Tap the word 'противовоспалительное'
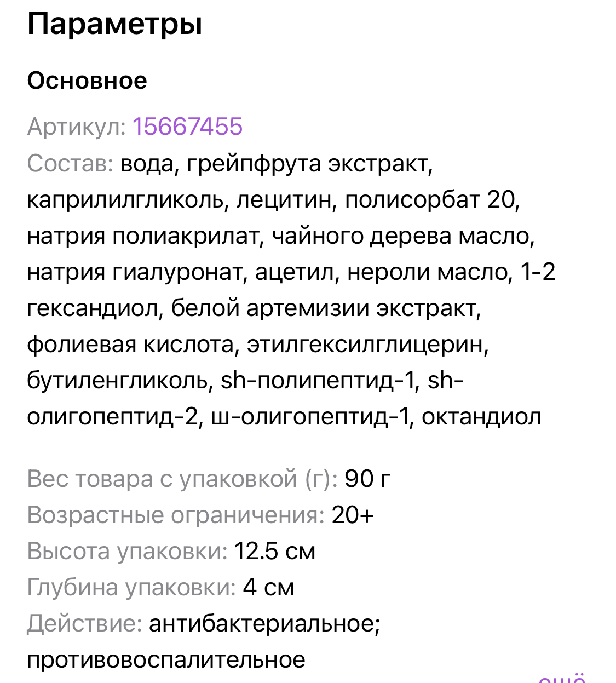The height and width of the screenshot is (683, 616). point(166,659)
